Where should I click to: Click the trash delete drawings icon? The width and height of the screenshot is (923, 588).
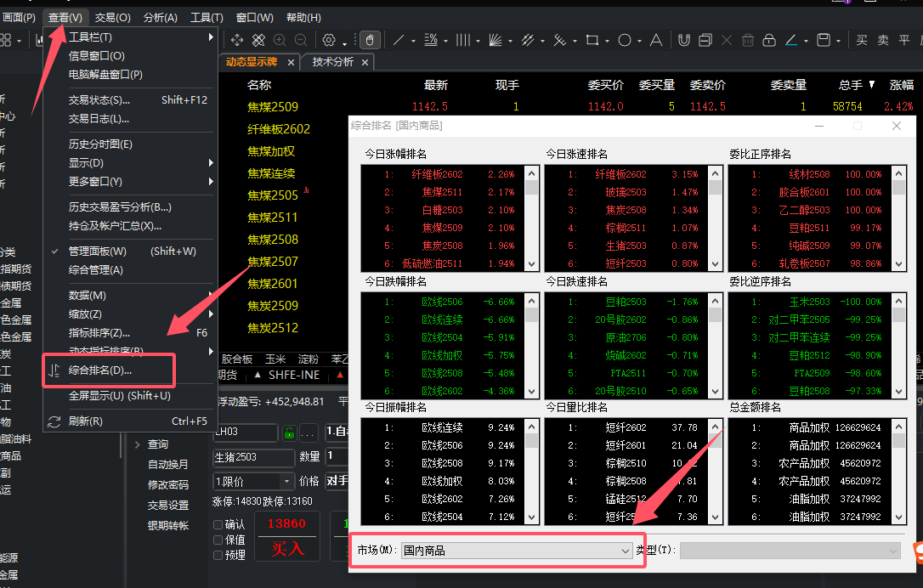point(748,40)
